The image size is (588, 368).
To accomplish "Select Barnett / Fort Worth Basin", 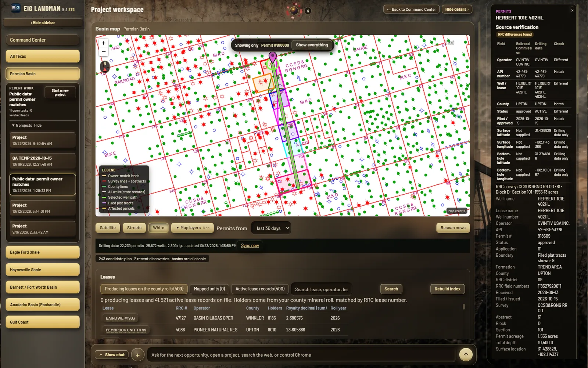I will coord(43,287).
